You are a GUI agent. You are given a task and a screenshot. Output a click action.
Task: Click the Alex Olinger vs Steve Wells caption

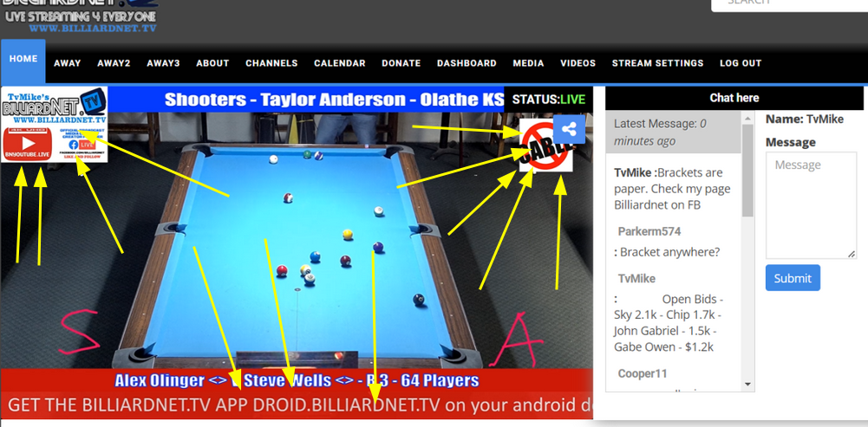297,380
